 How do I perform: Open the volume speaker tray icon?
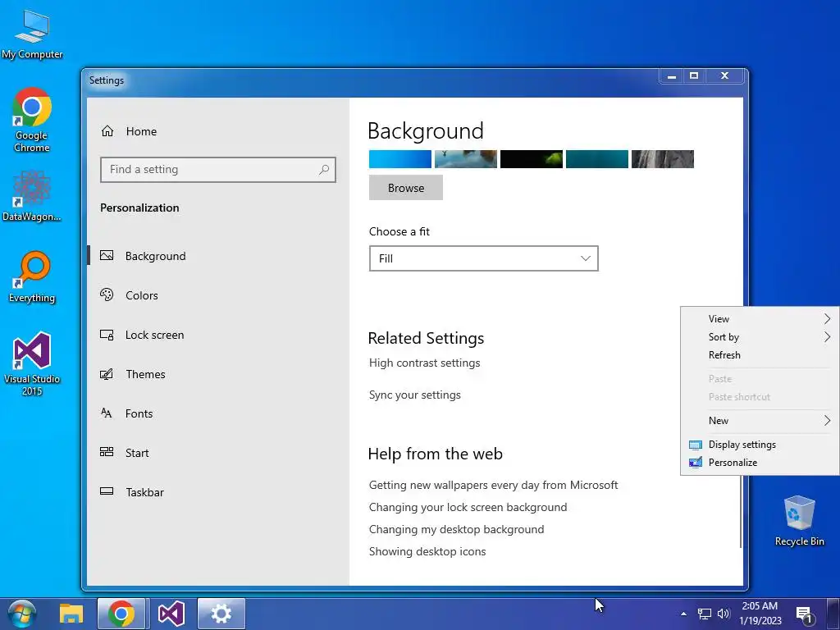[724, 614]
